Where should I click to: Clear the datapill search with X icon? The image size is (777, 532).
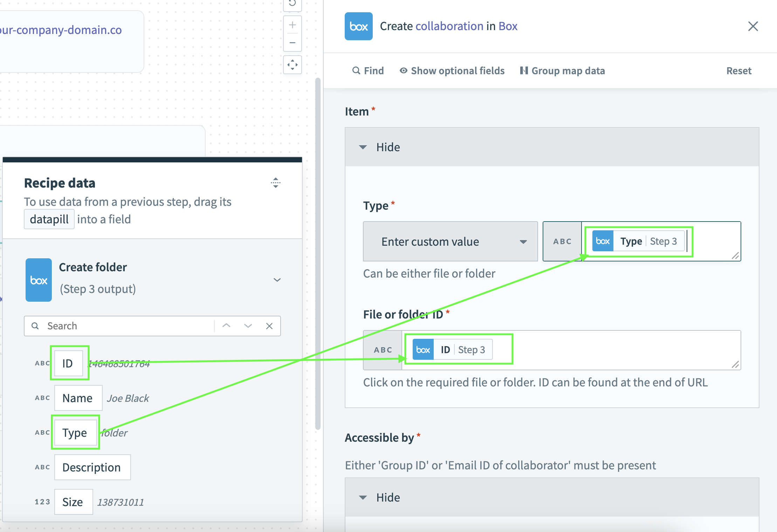point(269,326)
